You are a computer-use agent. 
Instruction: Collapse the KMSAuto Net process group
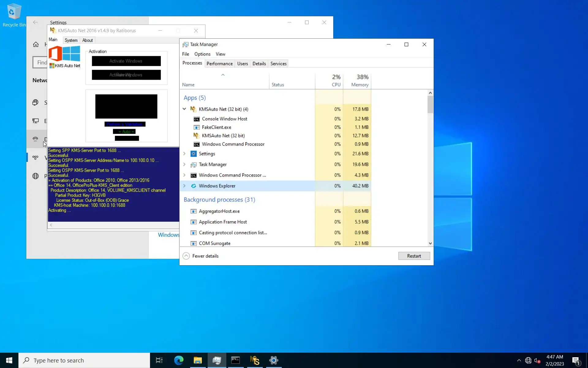coord(184,109)
